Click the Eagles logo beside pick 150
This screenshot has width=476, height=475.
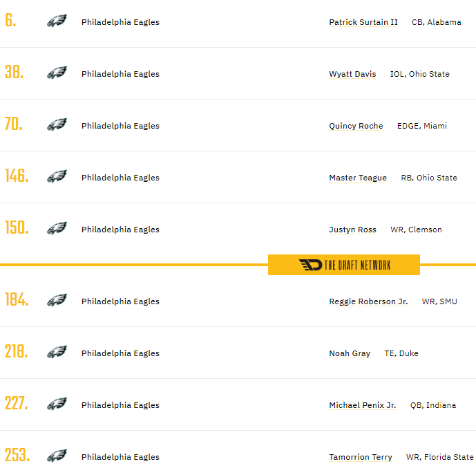click(x=57, y=229)
